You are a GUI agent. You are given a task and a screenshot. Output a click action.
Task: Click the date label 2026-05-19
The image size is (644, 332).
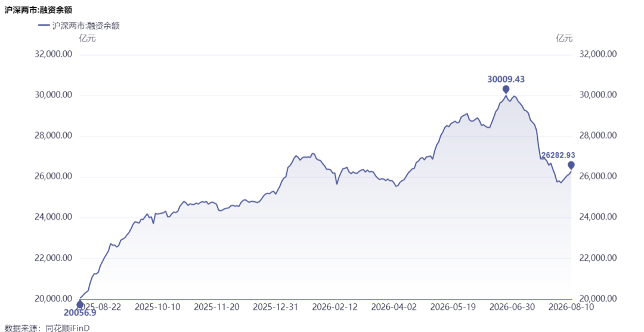pos(453,307)
